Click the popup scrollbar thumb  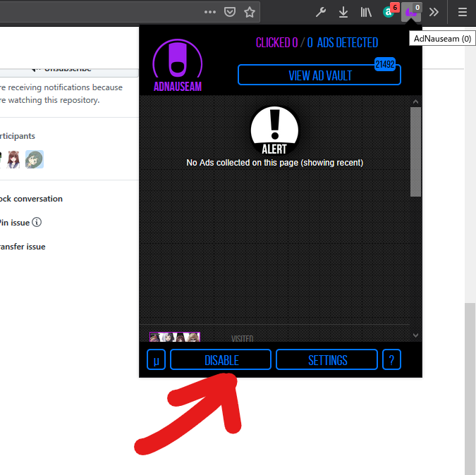pyautogui.click(x=415, y=152)
